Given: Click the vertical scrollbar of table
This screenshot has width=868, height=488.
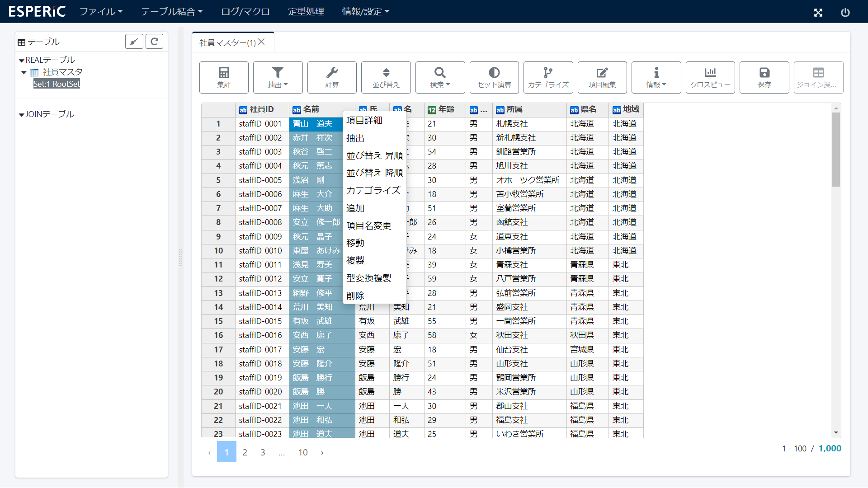Looking at the screenshot, I should click(x=836, y=149).
